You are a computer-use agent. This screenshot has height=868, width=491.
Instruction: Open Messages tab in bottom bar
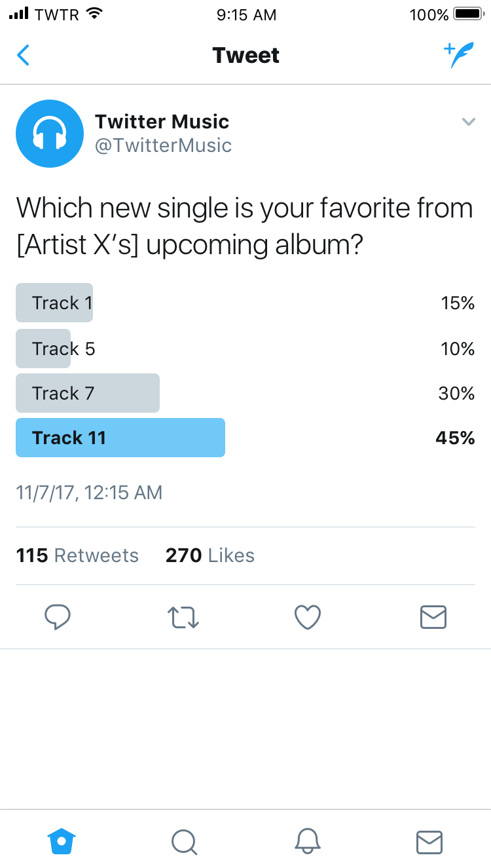pyautogui.click(x=429, y=842)
